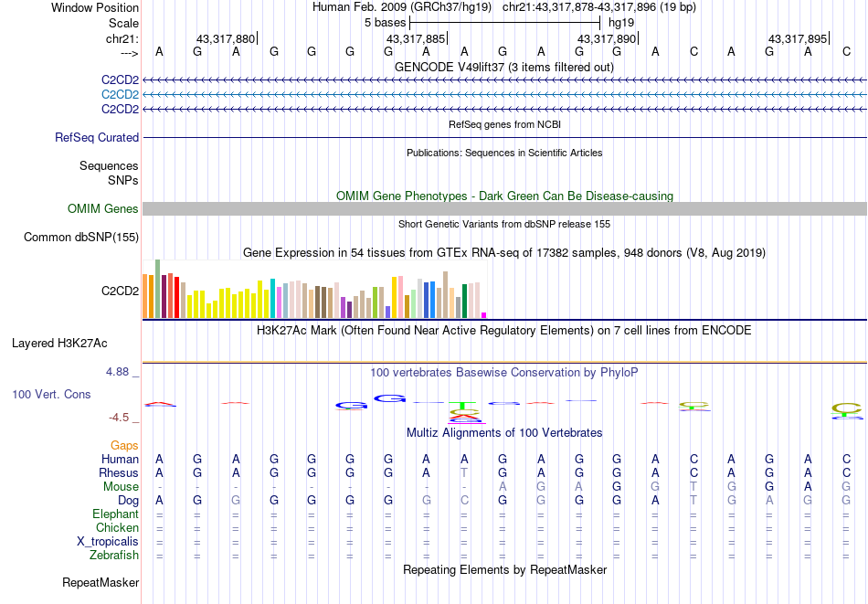Open Publications: Sequences in Scientific Articles title
Screen dimensions: 868x604
pyautogui.click(x=504, y=153)
